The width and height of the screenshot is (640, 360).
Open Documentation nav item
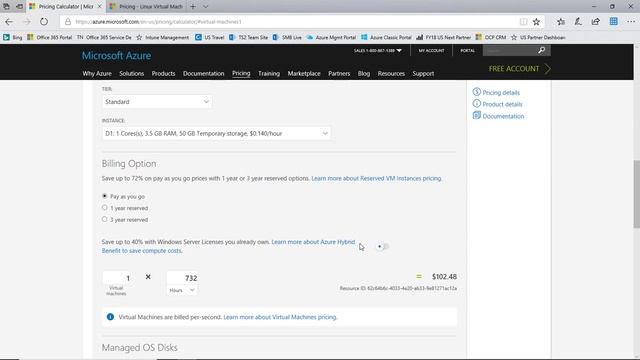(x=203, y=73)
